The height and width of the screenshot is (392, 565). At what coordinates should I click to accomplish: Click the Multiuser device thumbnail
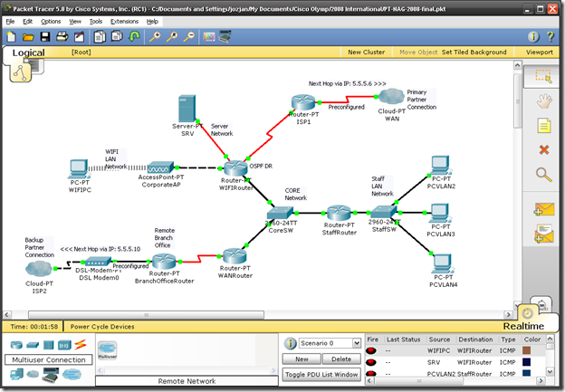[108, 350]
